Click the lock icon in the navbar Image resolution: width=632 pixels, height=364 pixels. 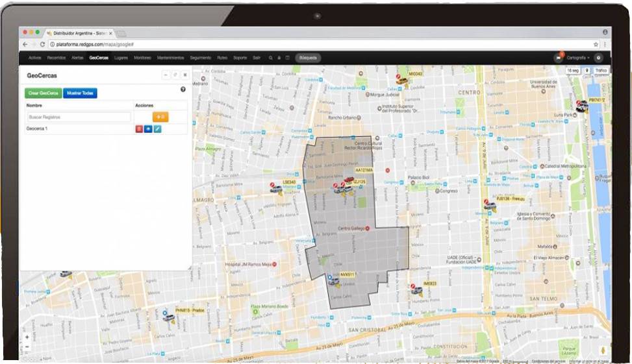279,58
